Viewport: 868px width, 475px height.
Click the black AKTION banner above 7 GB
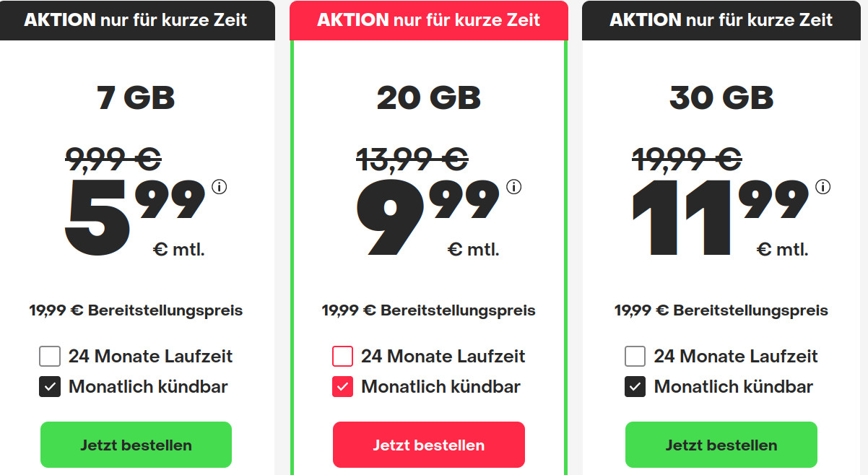click(x=137, y=20)
